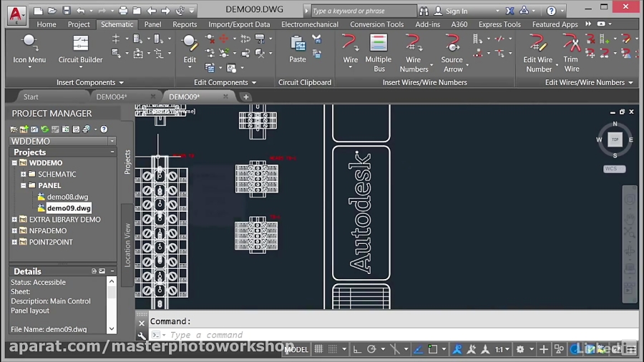644x362 pixels.
Task: Click Details panel scrollbar down arrow
Action: coord(112,329)
